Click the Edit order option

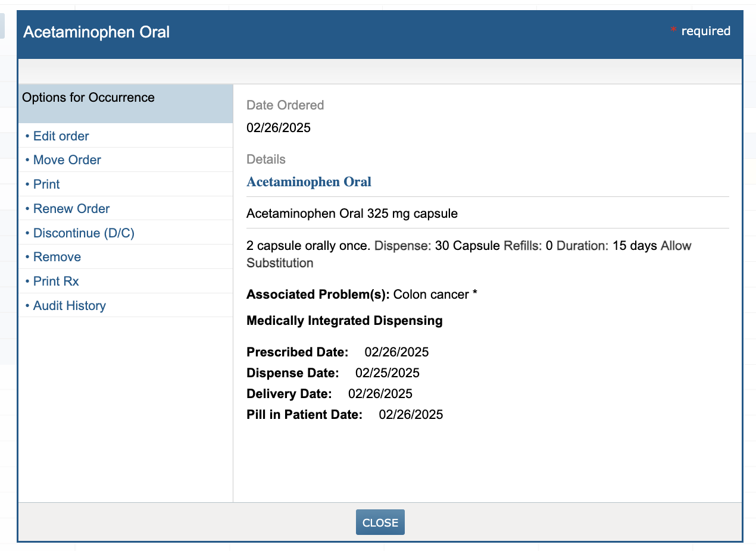coord(61,136)
